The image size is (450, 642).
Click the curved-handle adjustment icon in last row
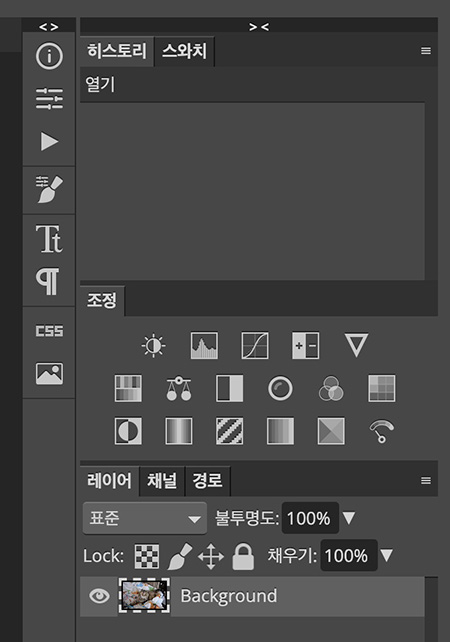pos(382,431)
